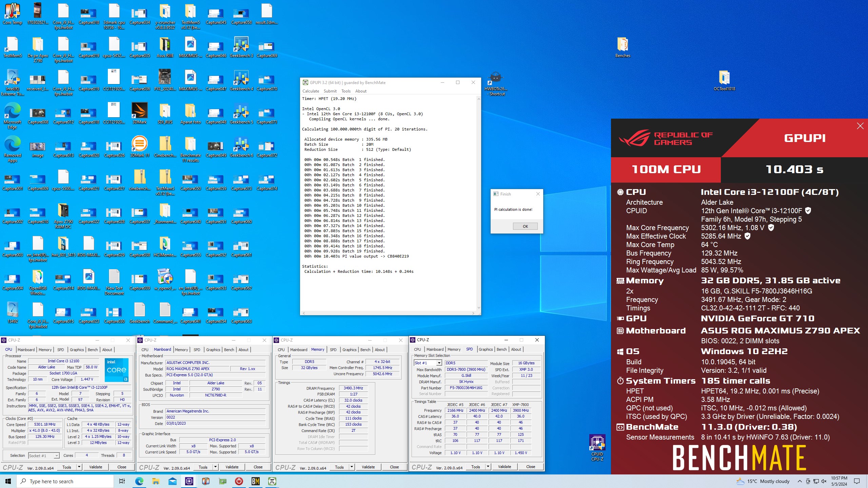
Task: Click Tools button in the SPD CPU-Z window
Action: click(x=475, y=467)
